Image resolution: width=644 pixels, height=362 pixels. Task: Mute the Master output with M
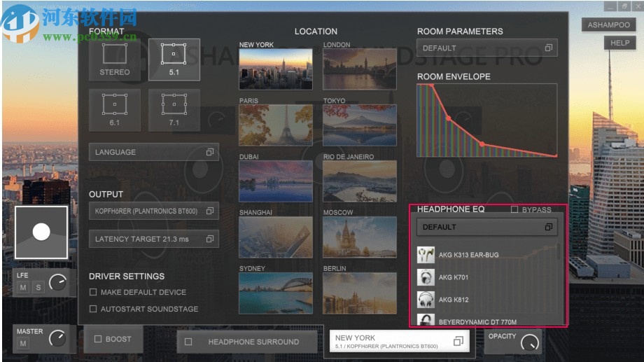point(23,343)
